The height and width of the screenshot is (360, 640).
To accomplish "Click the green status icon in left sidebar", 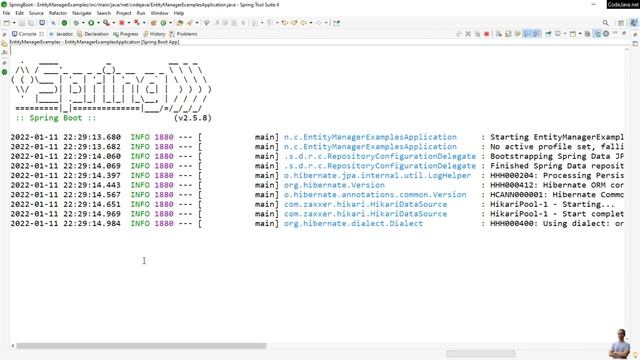I will click(4, 72).
